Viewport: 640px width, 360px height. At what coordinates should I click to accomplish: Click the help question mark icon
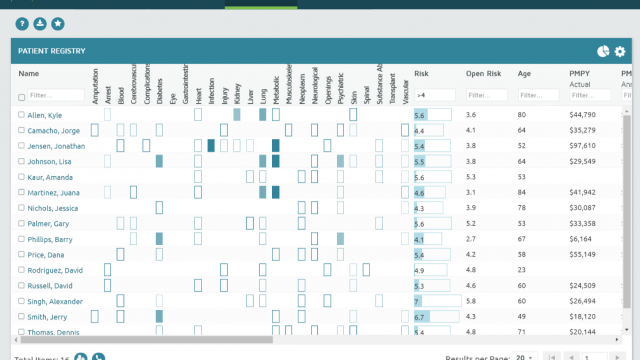(22, 24)
